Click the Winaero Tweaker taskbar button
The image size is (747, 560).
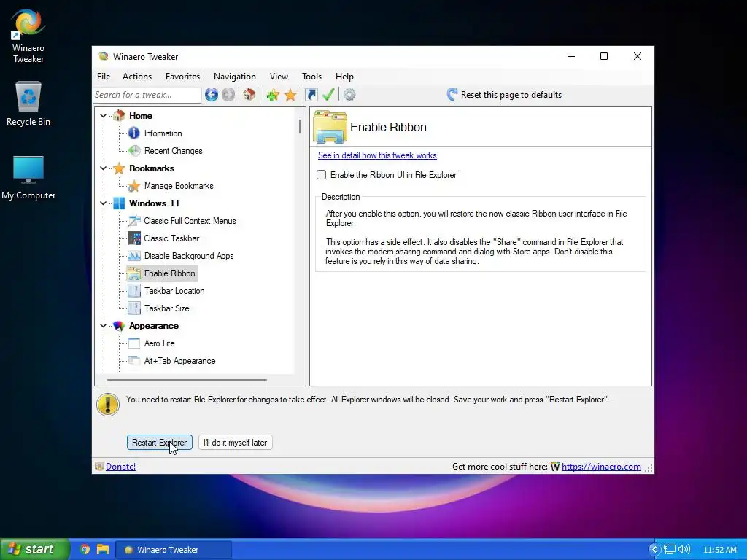tap(174, 550)
